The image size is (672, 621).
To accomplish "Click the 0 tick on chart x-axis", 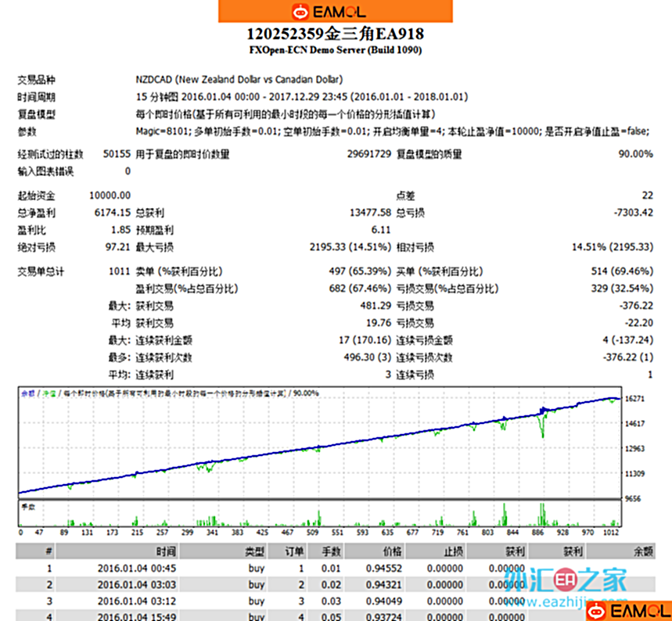I will (x=20, y=532).
